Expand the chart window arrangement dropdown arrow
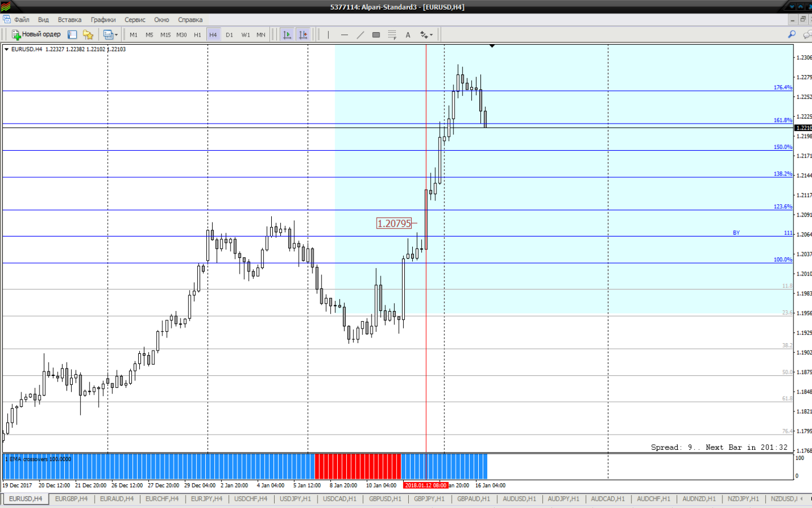This screenshot has width=812, height=508. pyautogui.click(x=116, y=34)
